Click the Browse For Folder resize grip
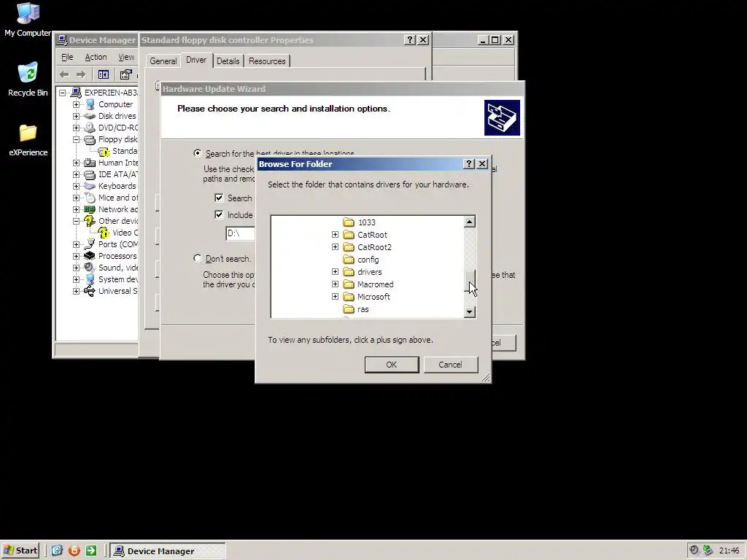The height and width of the screenshot is (560, 747). 485,378
